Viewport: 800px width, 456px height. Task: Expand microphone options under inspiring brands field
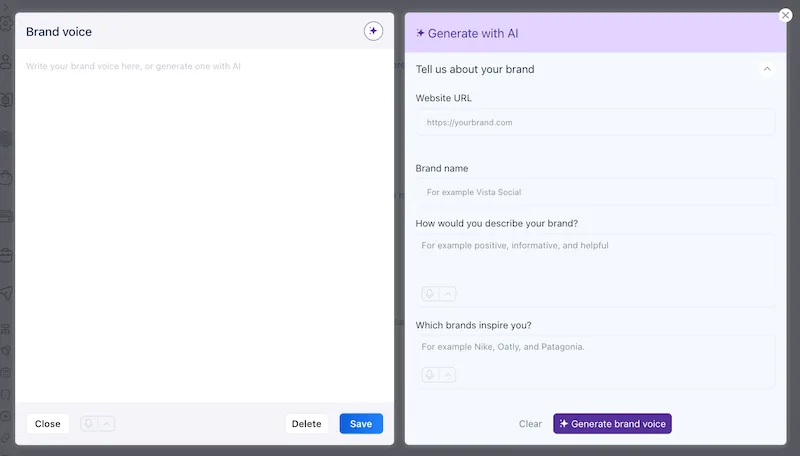pyautogui.click(x=447, y=375)
